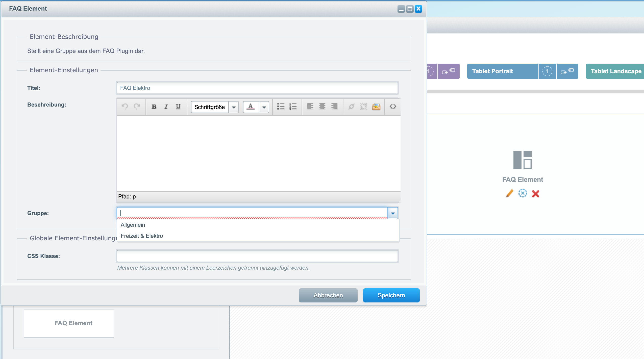Image resolution: width=644 pixels, height=359 pixels.
Task: Click the CSS Klasse input field
Action: (257, 256)
